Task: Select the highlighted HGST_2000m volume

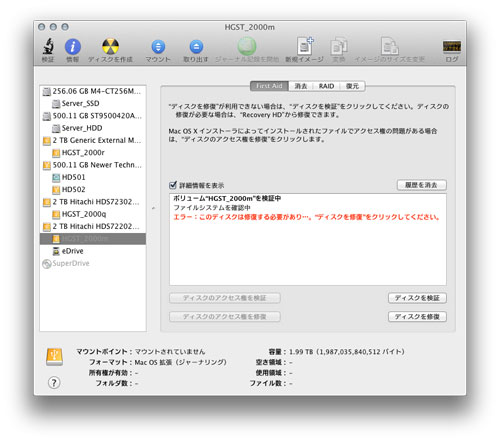Action: (93, 239)
